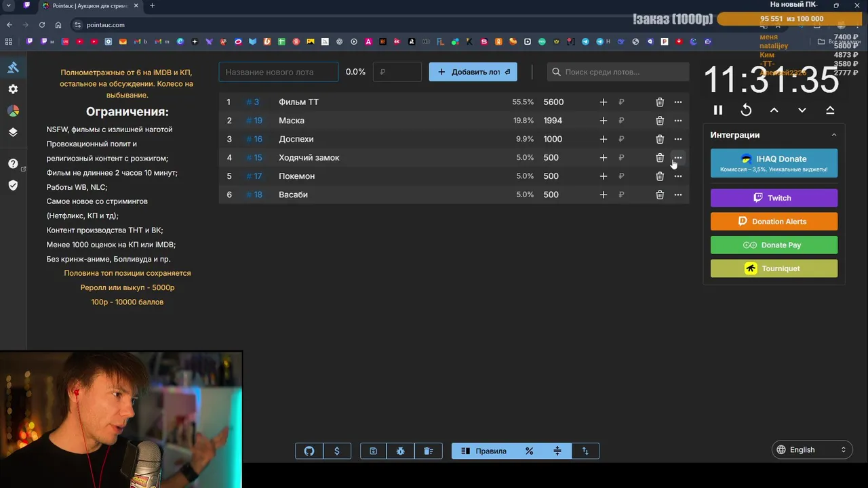The image size is (868, 488).
Task: Delete the Покемон lot
Action: (x=660, y=176)
